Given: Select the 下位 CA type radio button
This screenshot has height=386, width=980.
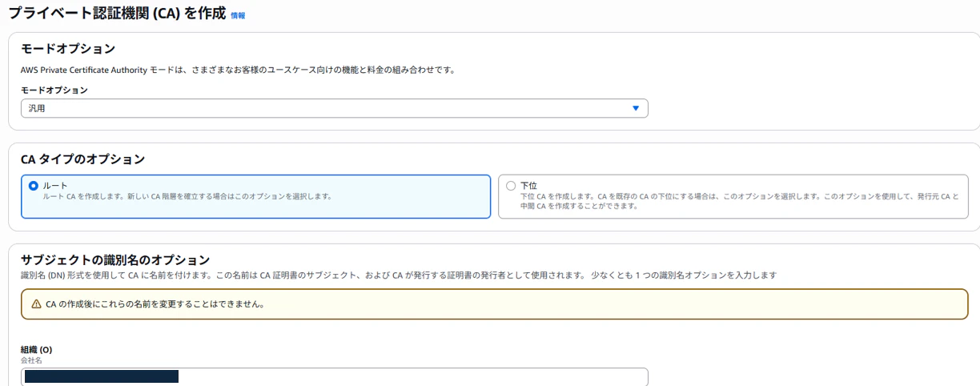Looking at the screenshot, I should pyautogui.click(x=511, y=186).
